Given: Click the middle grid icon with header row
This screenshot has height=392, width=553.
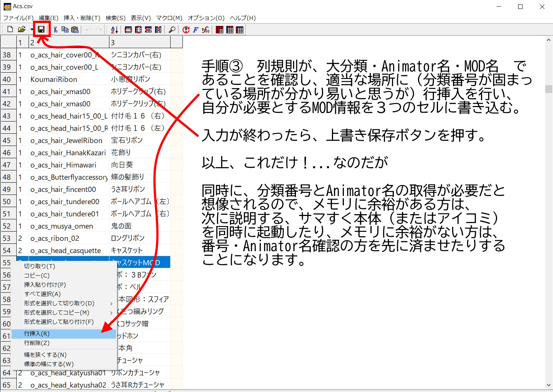Looking at the screenshot, I should tap(230, 30).
